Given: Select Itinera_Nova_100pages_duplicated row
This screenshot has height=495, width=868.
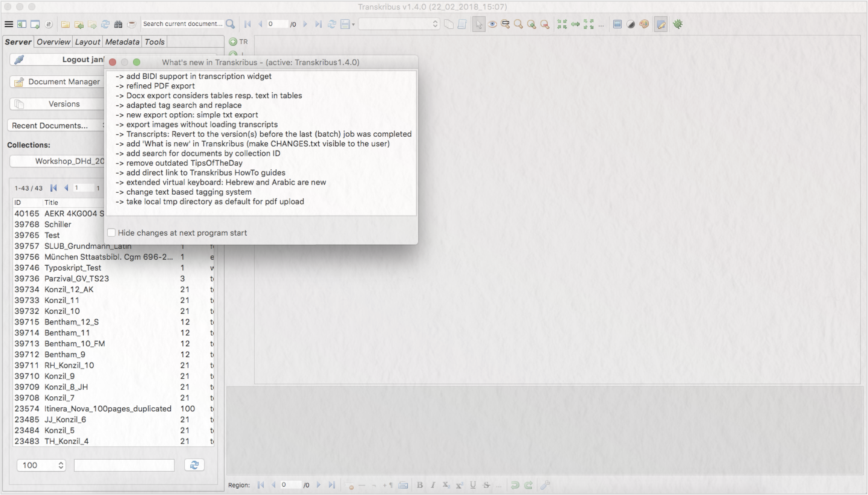Looking at the screenshot, I should pyautogui.click(x=113, y=409).
